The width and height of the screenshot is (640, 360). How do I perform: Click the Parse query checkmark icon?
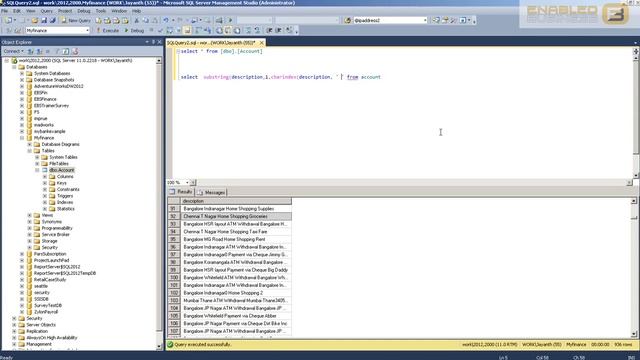160,30
